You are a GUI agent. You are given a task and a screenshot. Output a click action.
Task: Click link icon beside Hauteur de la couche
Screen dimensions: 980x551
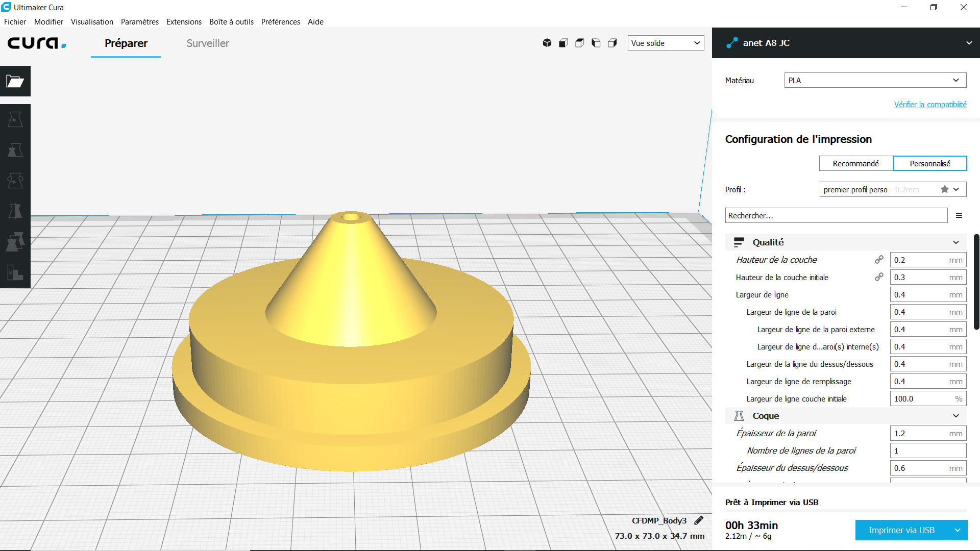[879, 260]
